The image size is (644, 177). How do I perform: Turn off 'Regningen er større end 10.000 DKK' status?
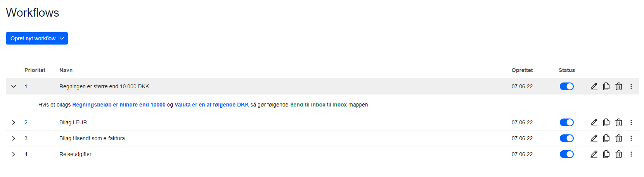click(x=567, y=86)
